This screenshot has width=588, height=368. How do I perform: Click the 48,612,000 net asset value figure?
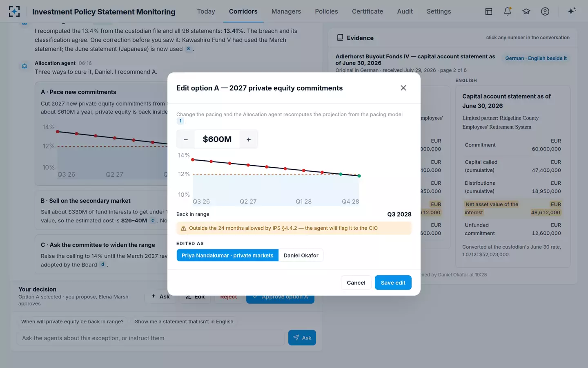point(546,213)
